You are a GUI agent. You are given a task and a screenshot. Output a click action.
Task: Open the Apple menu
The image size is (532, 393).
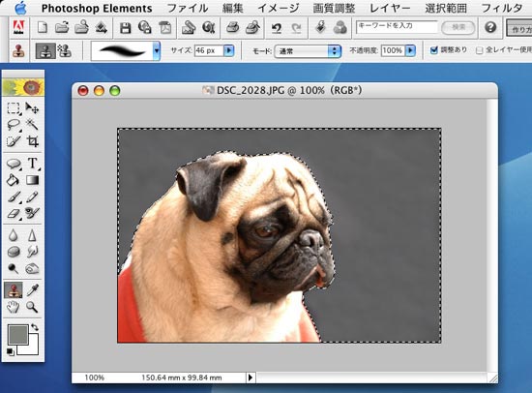coord(20,8)
